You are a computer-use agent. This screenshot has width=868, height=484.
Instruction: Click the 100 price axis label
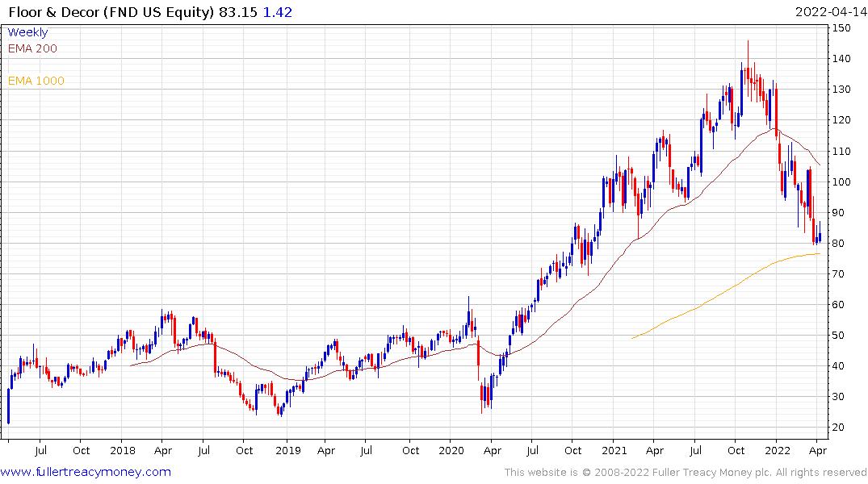pyautogui.click(x=841, y=182)
